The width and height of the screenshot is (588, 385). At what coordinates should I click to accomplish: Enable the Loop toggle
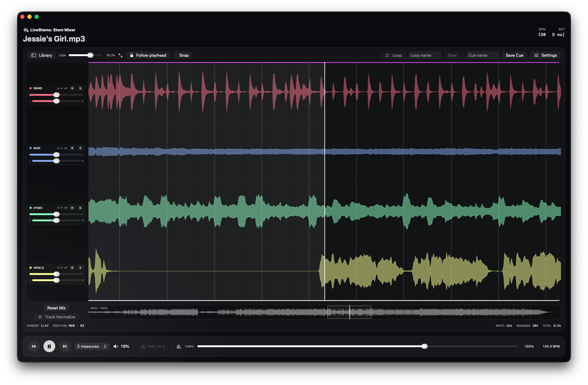tap(393, 55)
